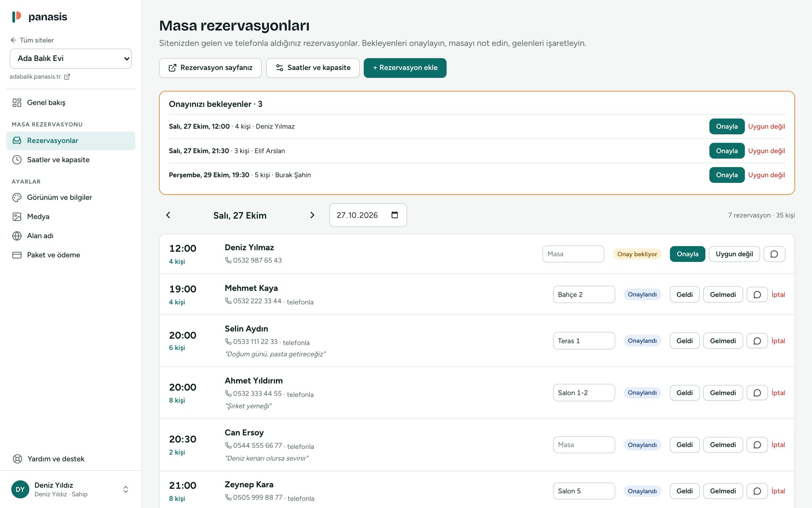The width and height of the screenshot is (812, 508).
Task: Click the phone icon next to 0532 987 65 43
Action: [x=228, y=260]
